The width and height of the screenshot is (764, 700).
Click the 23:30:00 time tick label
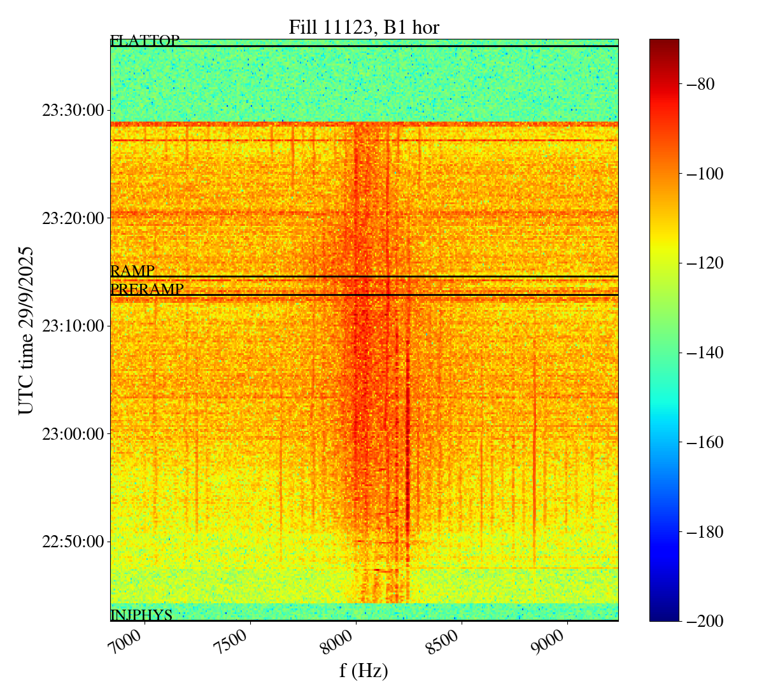(73, 111)
